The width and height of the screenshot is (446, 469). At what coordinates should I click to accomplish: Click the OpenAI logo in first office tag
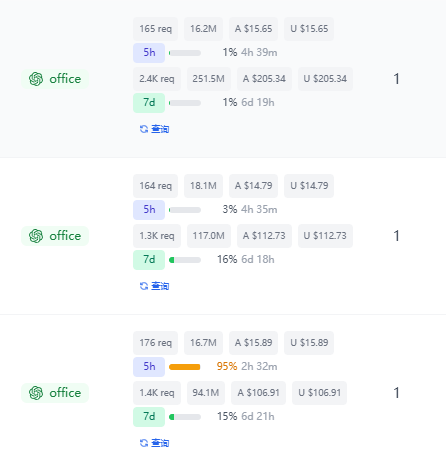pos(36,79)
